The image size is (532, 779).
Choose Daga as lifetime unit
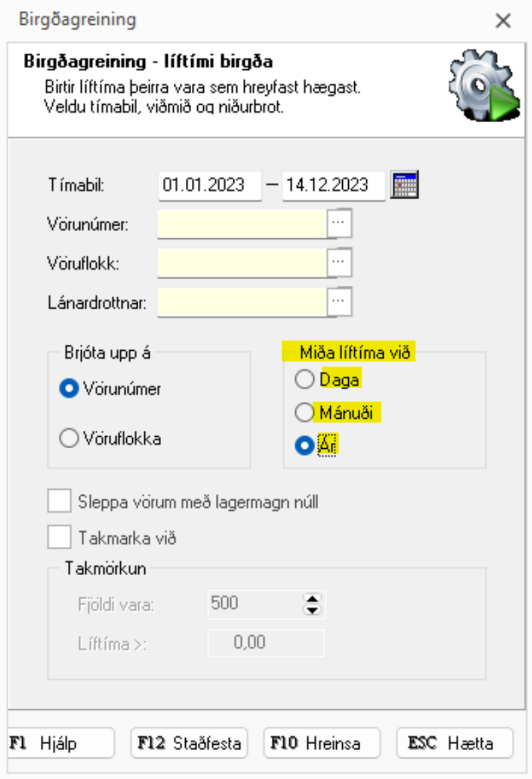click(x=305, y=380)
